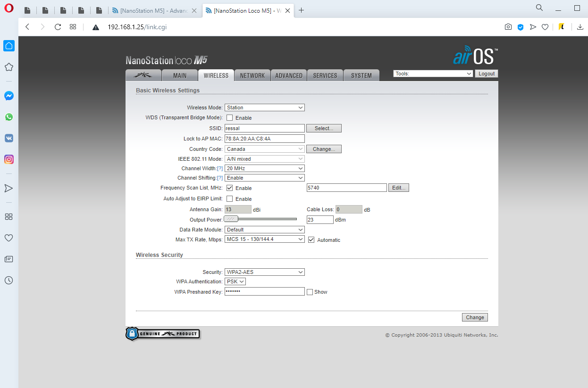Click Change... button next to Country Code

coord(324,149)
